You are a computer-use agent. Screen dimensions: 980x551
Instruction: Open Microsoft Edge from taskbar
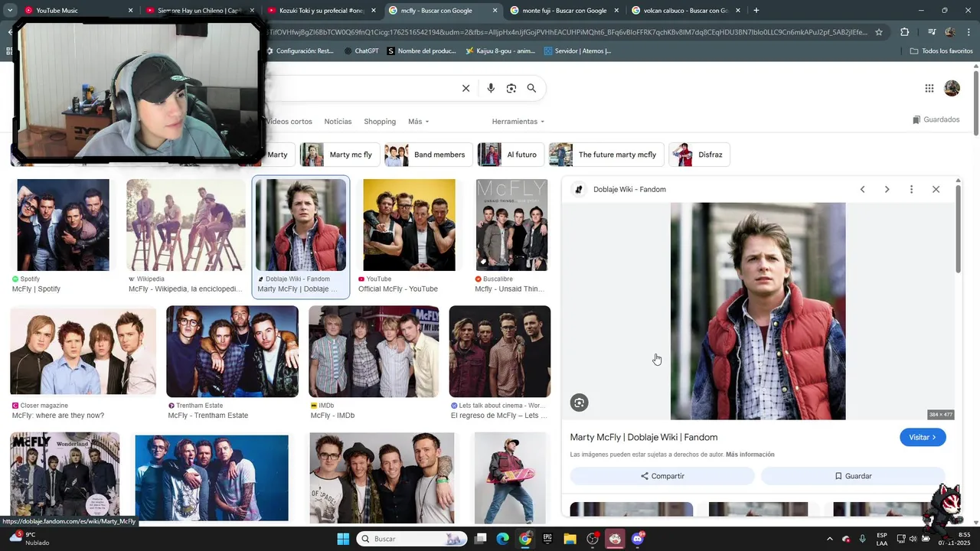point(502,539)
